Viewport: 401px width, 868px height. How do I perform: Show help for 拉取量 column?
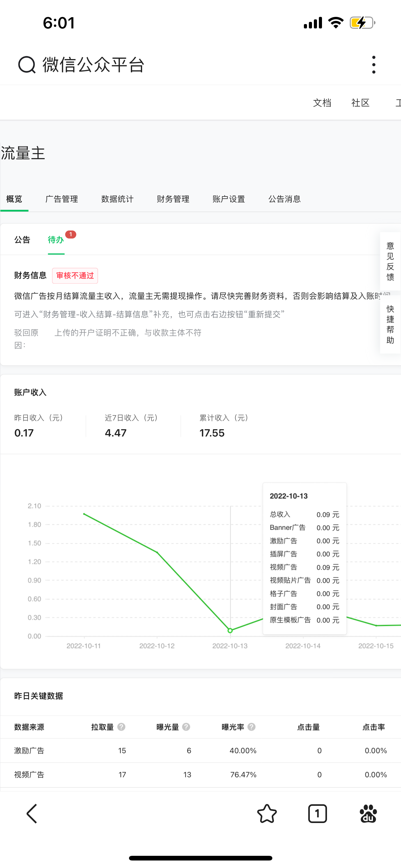tap(121, 727)
